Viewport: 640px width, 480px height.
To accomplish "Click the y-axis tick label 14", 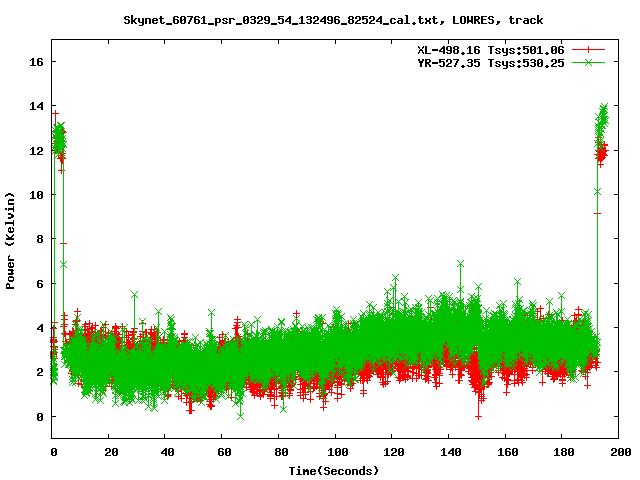I will (36, 106).
